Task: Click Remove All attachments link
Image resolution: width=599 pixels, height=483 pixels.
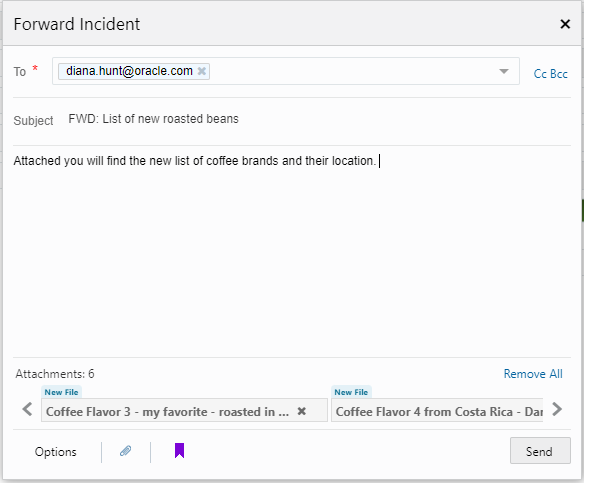Action: pyautogui.click(x=533, y=374)
